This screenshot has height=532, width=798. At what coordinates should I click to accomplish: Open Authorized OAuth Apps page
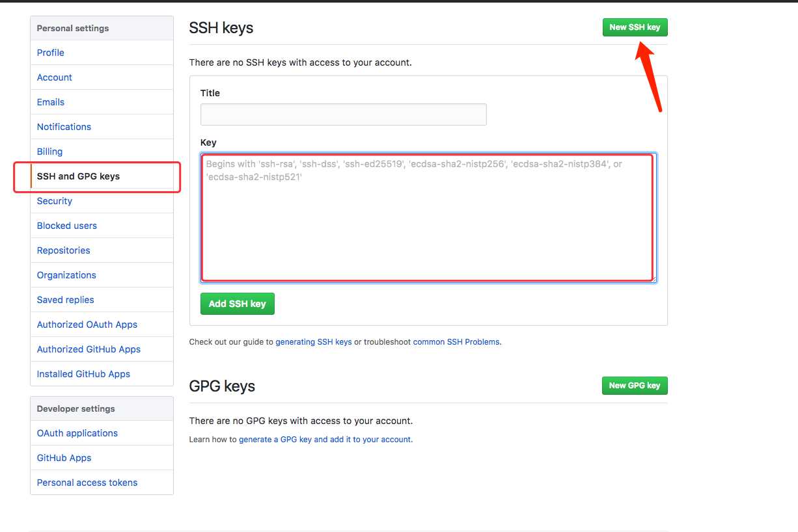pyautogui.click(x=87, y=325)
